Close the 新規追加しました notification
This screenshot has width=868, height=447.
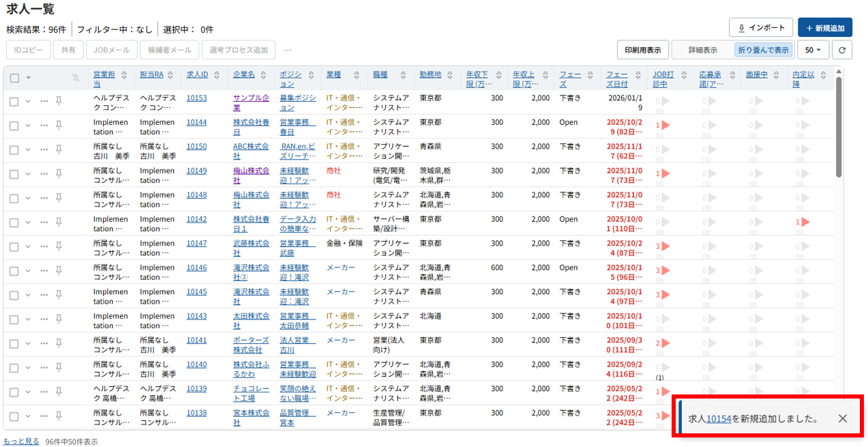tap(843, 418)
